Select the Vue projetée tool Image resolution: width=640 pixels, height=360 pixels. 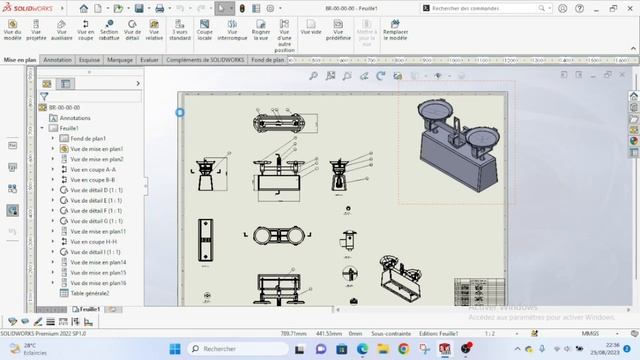[36, 30]
